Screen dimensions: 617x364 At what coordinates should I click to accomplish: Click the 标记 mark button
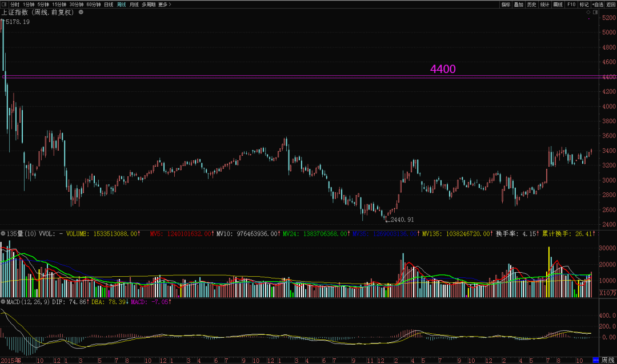tap(584, 5)
